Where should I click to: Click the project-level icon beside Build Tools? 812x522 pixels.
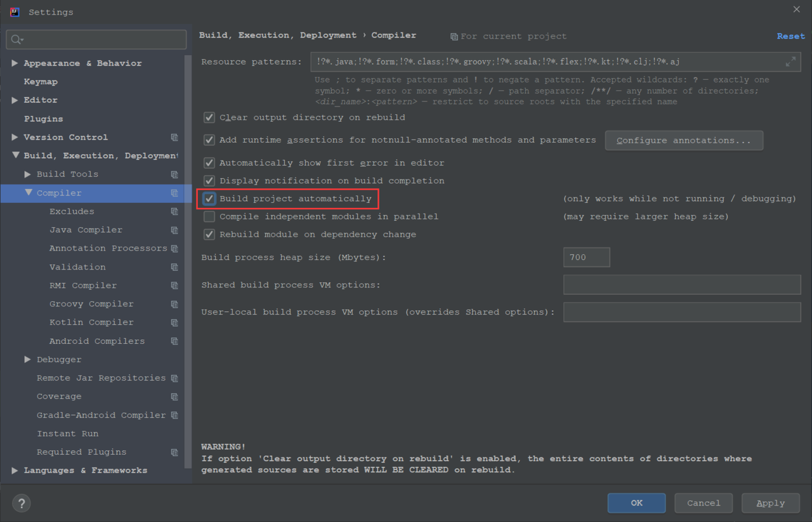[174, 174]
